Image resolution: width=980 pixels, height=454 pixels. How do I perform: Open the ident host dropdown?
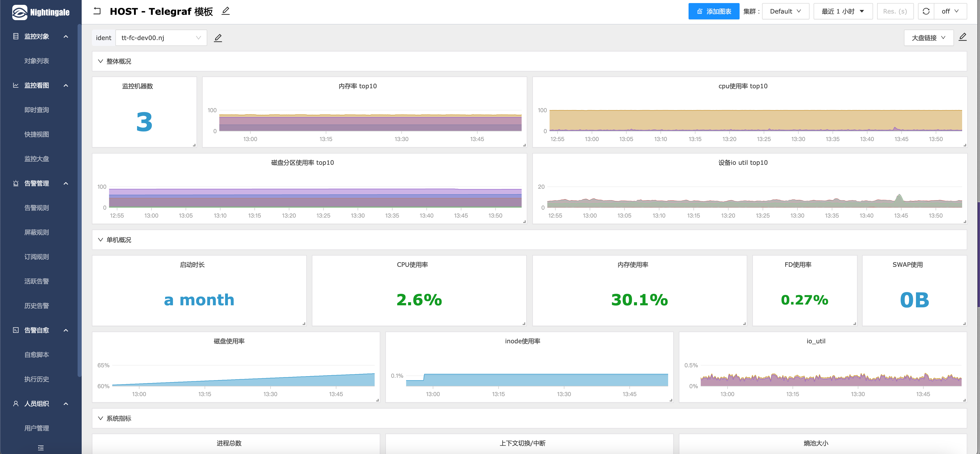(x=161, y=38)
